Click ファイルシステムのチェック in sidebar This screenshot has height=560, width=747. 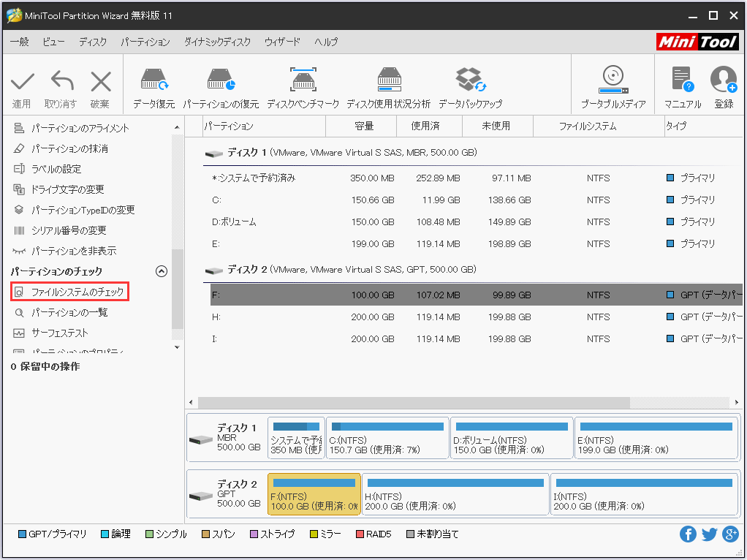70,292
